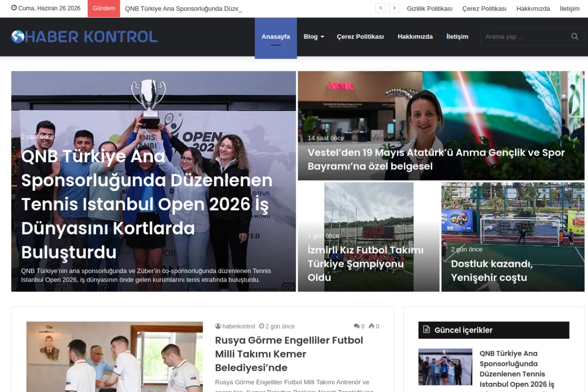Viewport: 588px width, 392px height.
Task: Click the flame views icon on Rusya article
Action: click(371, 326)
